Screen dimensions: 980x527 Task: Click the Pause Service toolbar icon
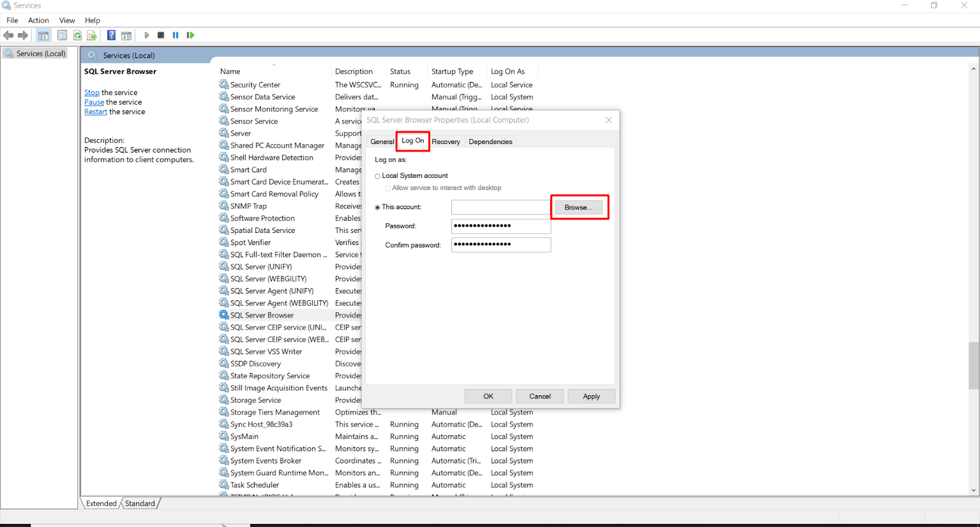pos(176,36)
